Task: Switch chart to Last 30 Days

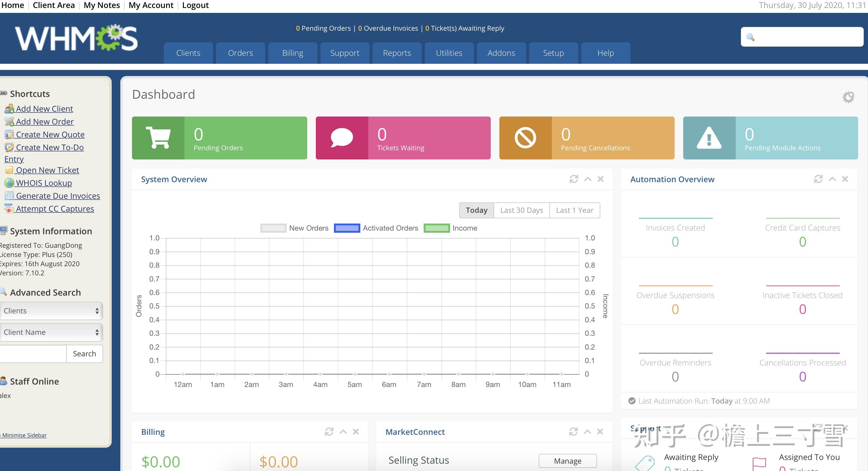Action: coord(521,210)
